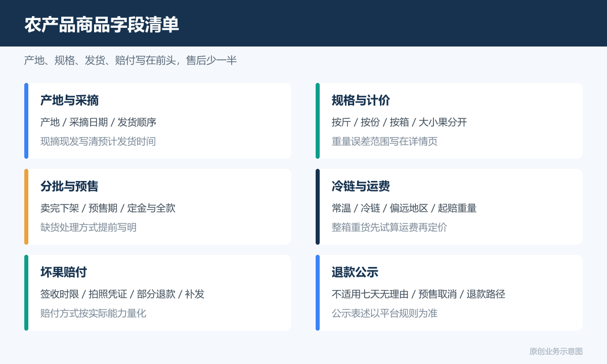Screen dimensions: 607x364
Task: Click the note 整箱重货先试算运费再定价
Action: [x=389, y=227]
